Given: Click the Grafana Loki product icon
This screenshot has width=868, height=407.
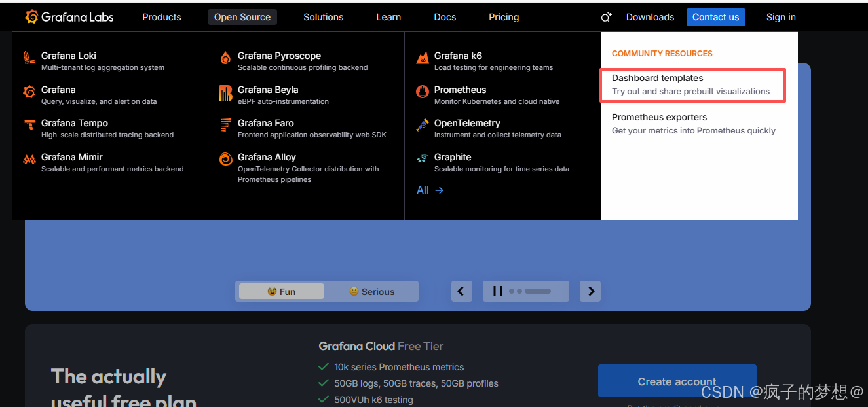Looking at the screenshot, I should (x=29, y=58).
